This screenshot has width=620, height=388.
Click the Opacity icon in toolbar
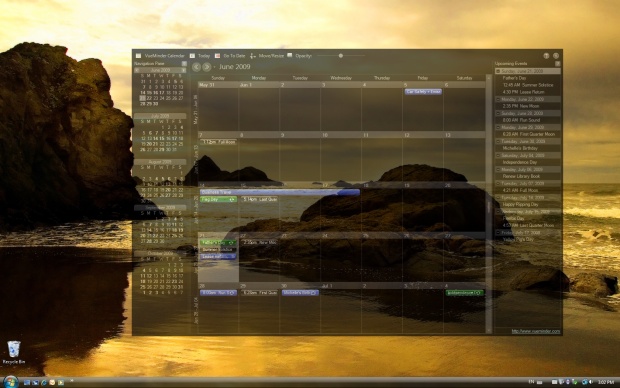click(289, 55)
